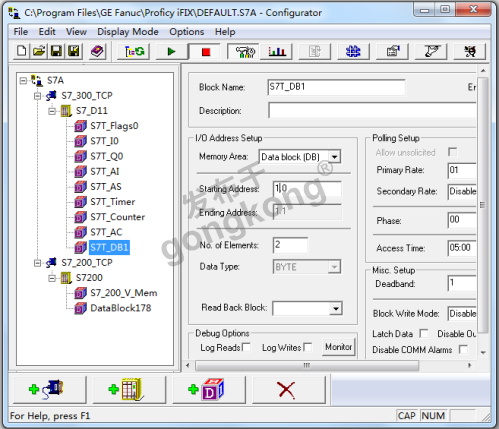Open the Data Type BYTE dropdown
This screenshot has width=499, height=429.
[334, 267]
